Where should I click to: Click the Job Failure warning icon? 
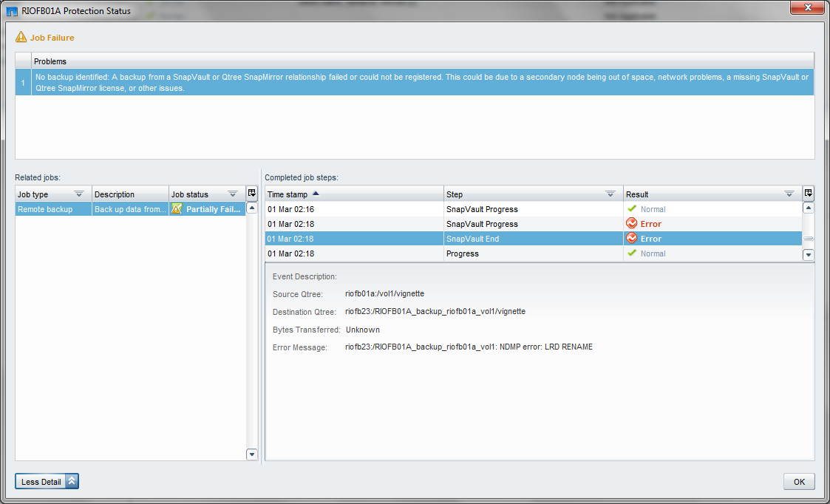pos(21,37)
